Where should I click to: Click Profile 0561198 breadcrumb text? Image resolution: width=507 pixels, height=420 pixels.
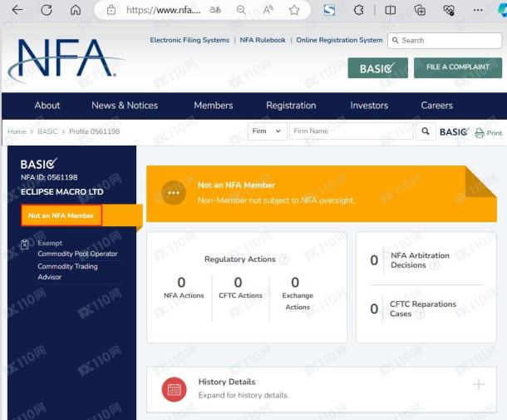click(x=95, y=131)
